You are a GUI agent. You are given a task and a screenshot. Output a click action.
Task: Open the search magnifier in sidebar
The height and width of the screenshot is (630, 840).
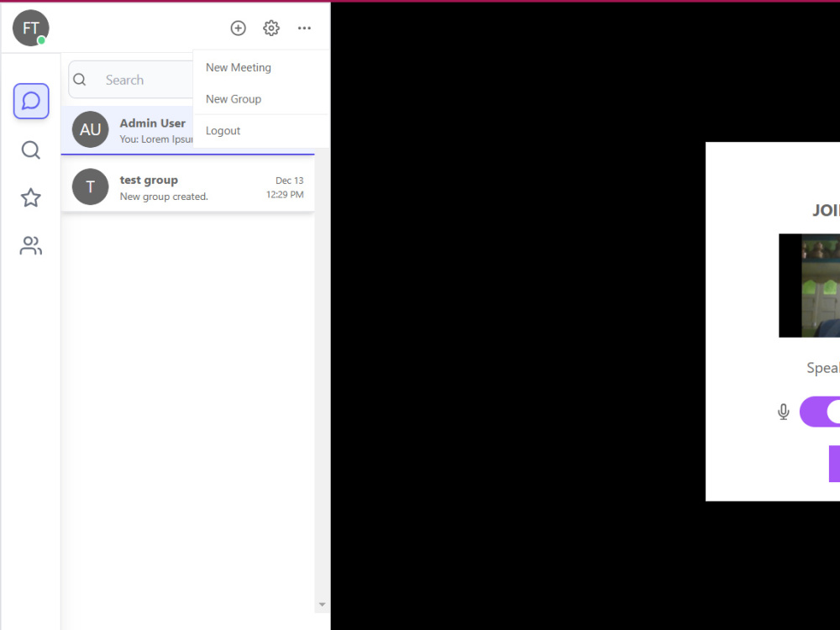point(31,150)
